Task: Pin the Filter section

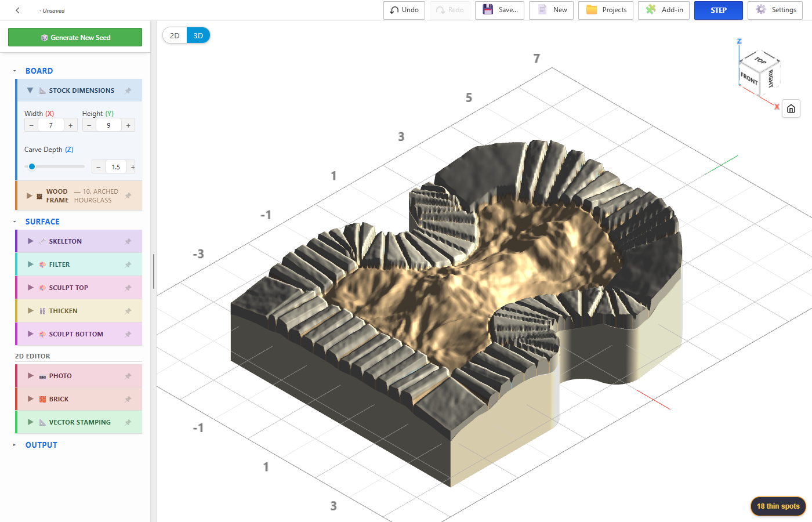Action: coord(128,264)
